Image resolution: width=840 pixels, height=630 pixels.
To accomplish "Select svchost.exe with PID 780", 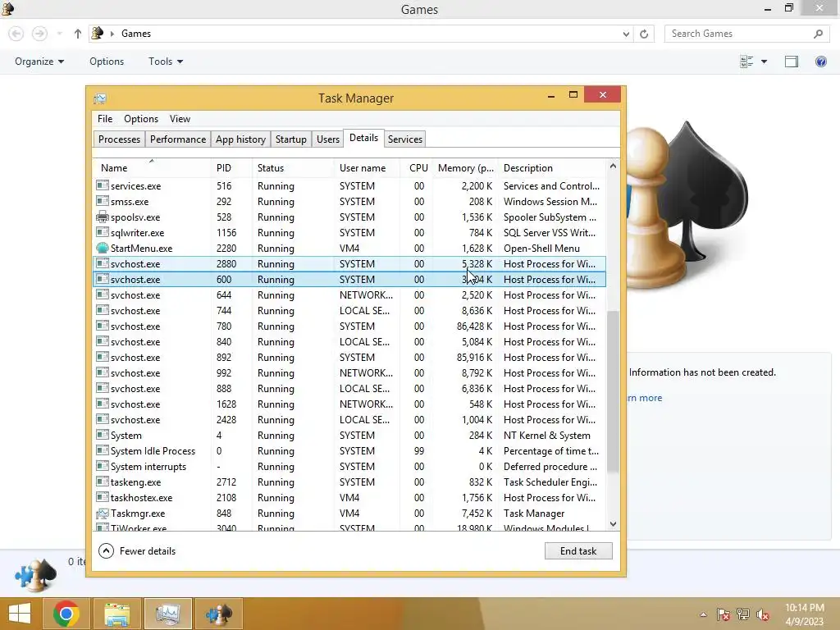I will 349,326.
